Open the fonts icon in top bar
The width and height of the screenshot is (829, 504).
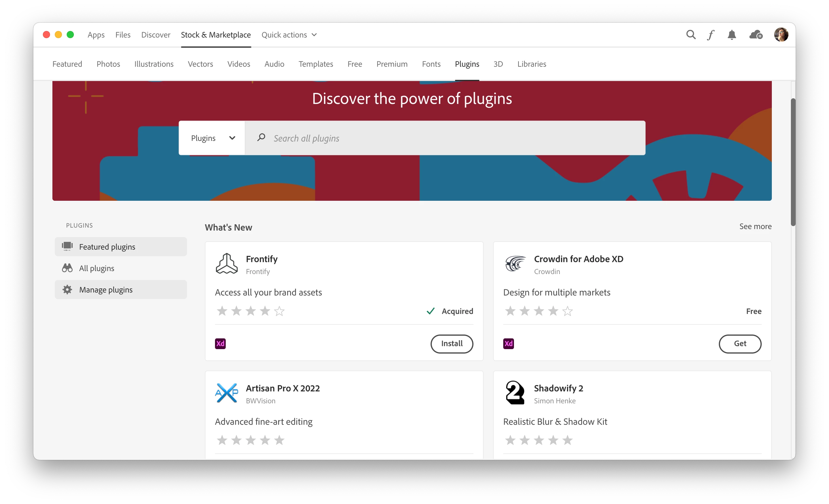coord(710,35)
